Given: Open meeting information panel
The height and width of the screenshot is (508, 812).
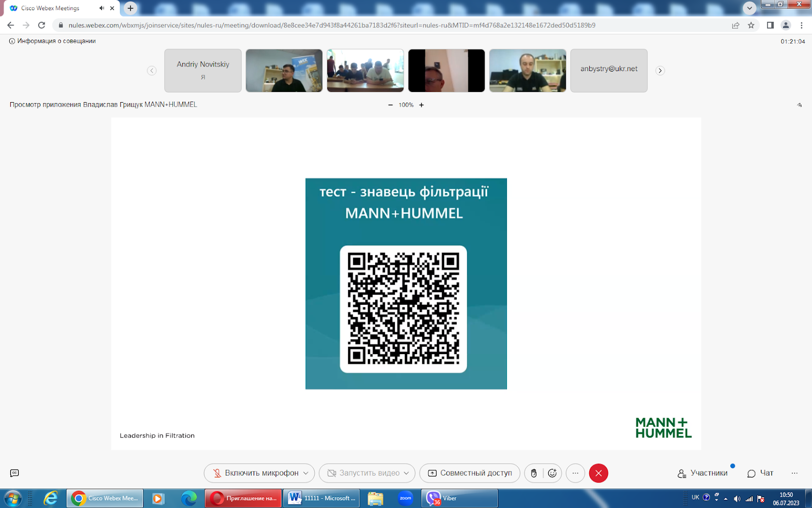Looking at the screenshot, I should pos(52,41).
